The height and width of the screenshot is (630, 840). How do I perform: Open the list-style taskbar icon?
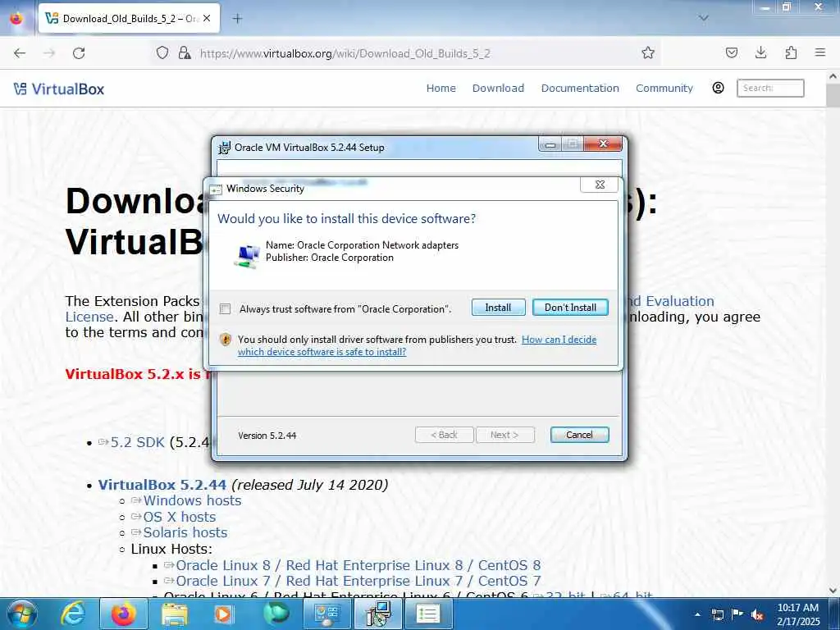coord(428,614)
